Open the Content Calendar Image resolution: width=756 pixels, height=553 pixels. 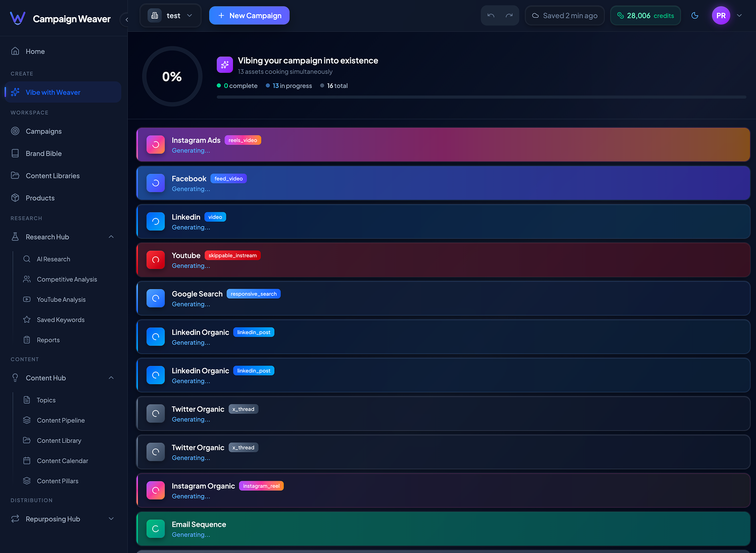62,460
